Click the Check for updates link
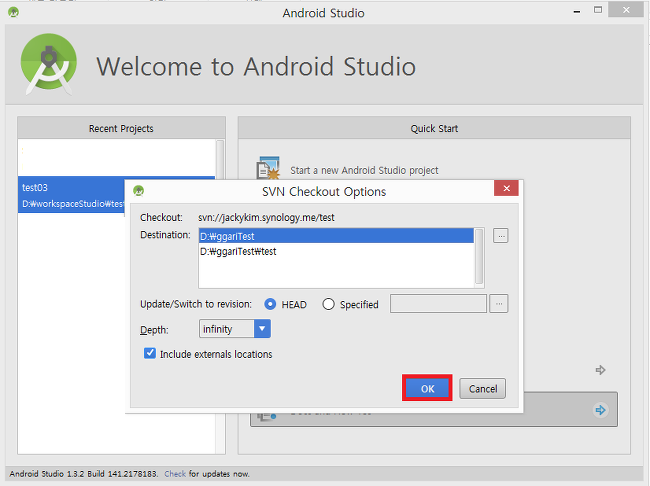This screenshot has width=650, height=486. [175, 474]
